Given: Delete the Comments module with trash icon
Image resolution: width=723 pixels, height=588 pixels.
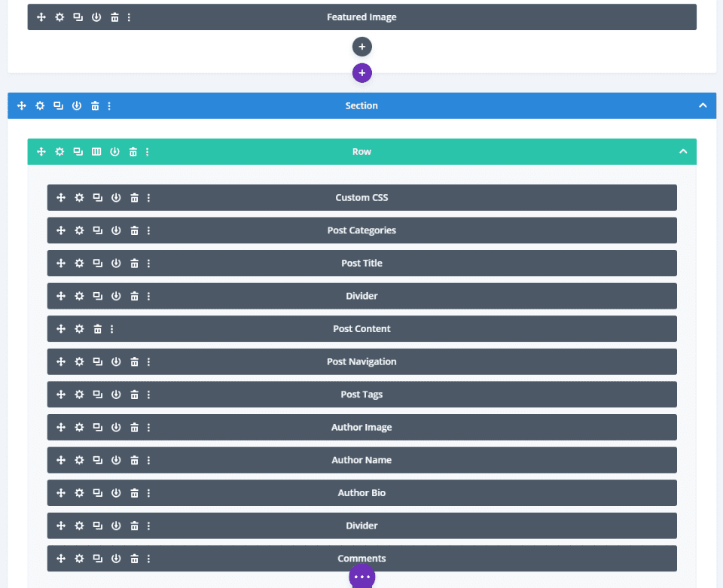Looking at the screenshot, I should click(x=134, y=559).
